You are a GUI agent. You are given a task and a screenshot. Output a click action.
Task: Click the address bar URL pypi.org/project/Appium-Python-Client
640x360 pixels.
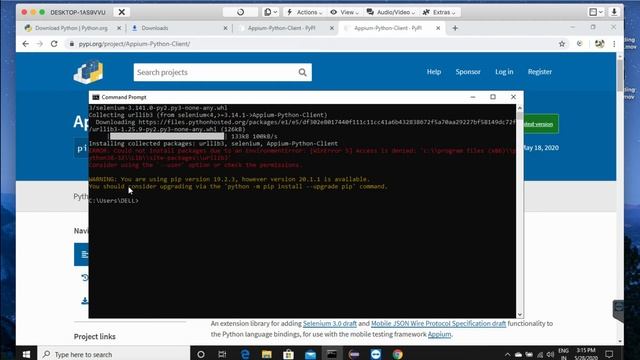134,44
